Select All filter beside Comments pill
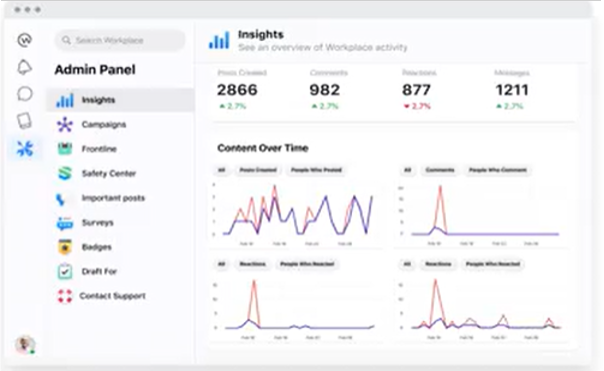Image resolution: width=604 pixels, height=371 pixels. (408, 170)
